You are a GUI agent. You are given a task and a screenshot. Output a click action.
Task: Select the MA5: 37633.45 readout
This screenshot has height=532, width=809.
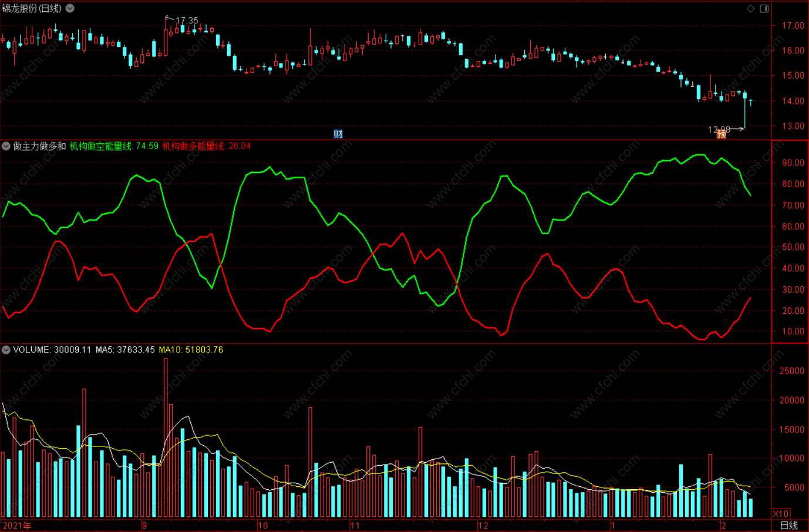click(125, 350)
